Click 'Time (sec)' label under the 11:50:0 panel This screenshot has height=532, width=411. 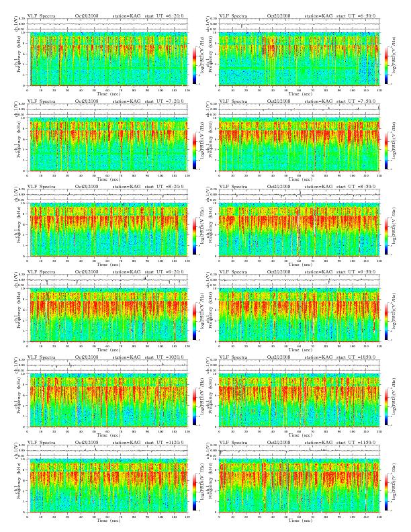(300, 520)
